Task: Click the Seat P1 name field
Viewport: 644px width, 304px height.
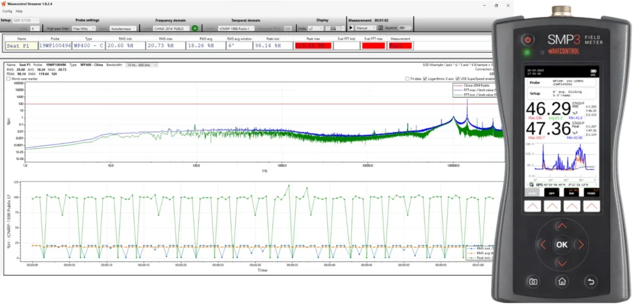Action: tap(20, 46)
